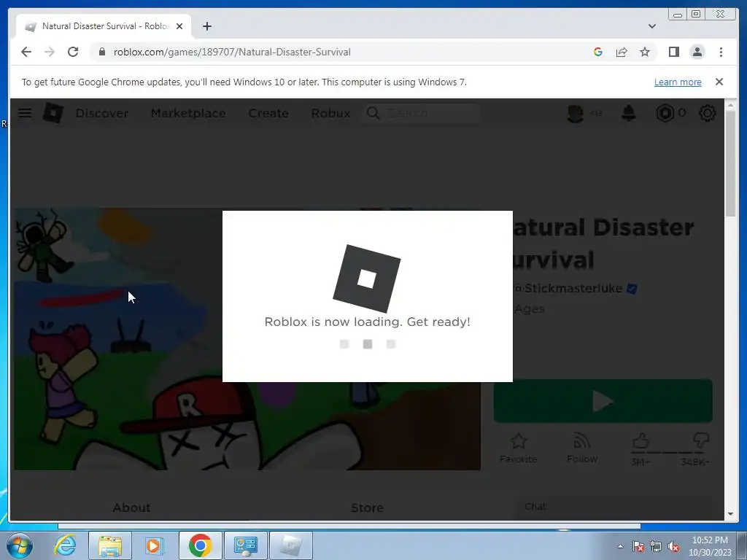Open Windows Media Player from taskbar

tap(155, 545)
